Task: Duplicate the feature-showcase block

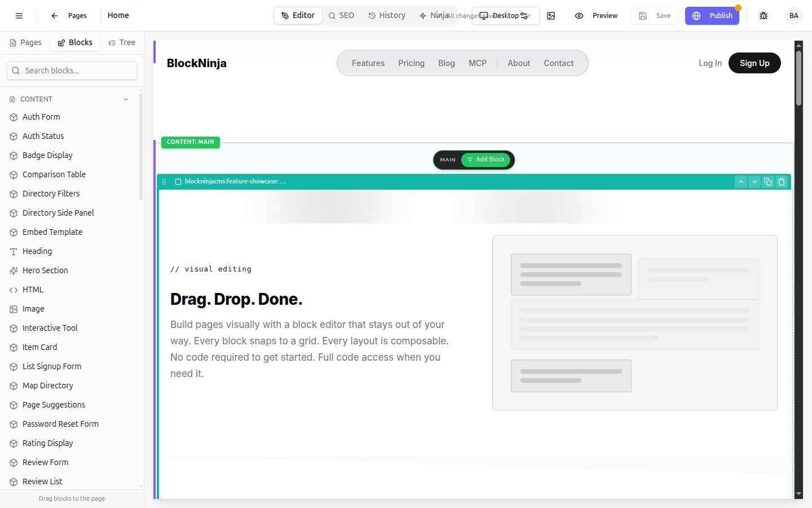Action: [768, 182]
